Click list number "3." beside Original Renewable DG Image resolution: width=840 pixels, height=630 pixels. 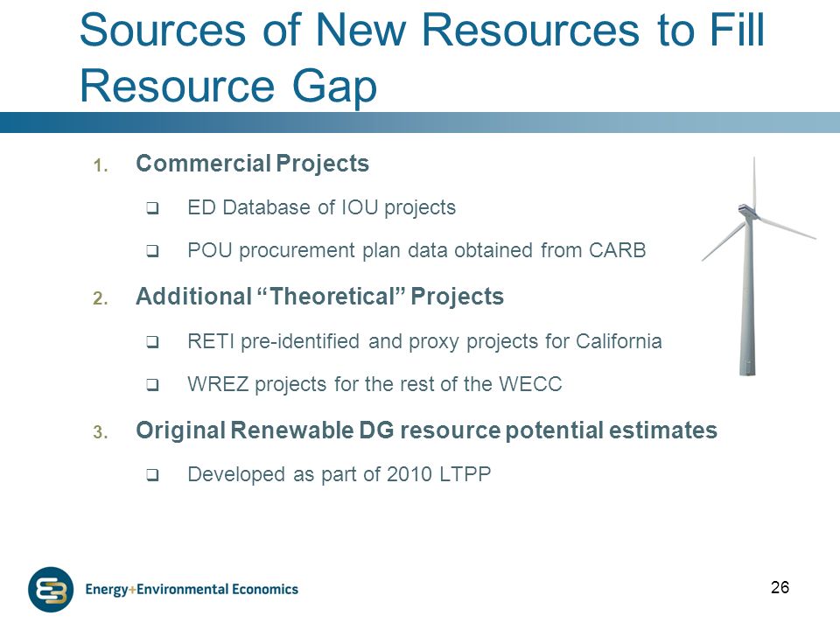101,432
